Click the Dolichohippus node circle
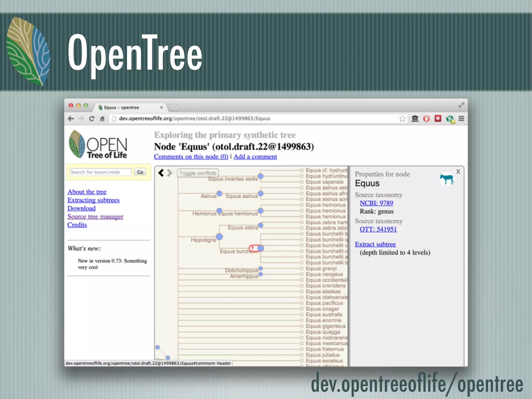The width and height of the screenshot is (532, 399). coord(261,268)
